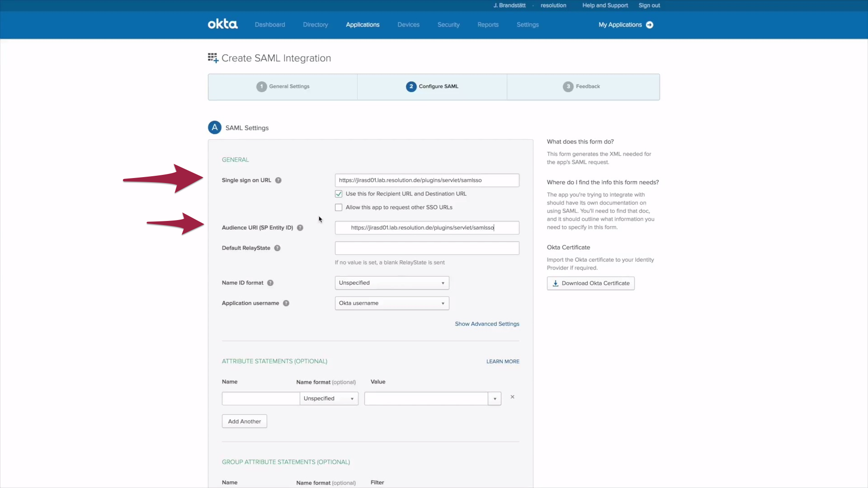
Task: Click LEARN MORE link for attribute statements
Action: click(503, 361)
